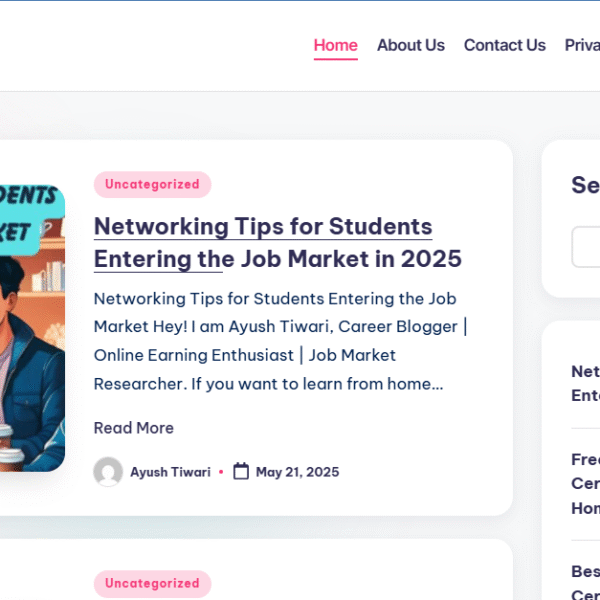The width and height of the screenshot is (600, 600).
Task: Click the May 21, 2025 post date
Action: click(297, 472)
